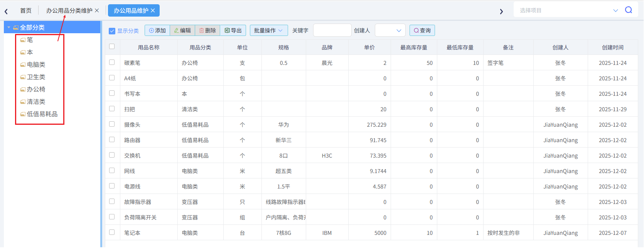Screen dimensions: 644x248
Task: Check the select-all checkbox in table header
Action: (112, 47)
